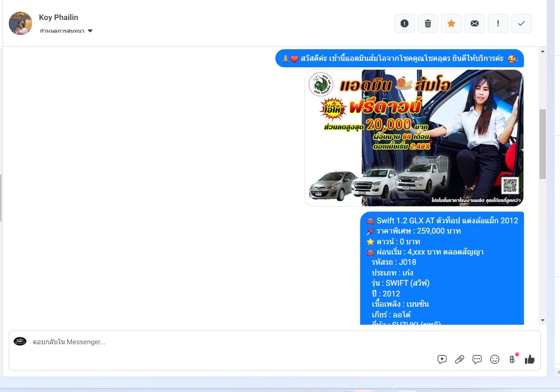Open quick message bubble icon
Viewport: 560px width, 392px height.
[x=477, y=359]
